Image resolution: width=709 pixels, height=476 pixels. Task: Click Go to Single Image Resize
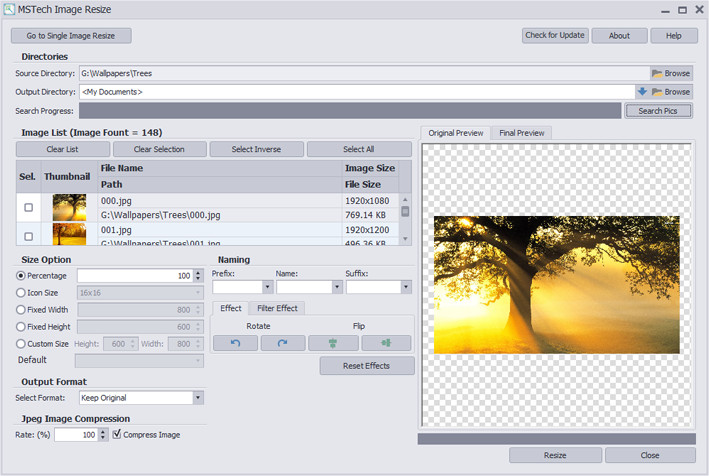coord(71,36)
